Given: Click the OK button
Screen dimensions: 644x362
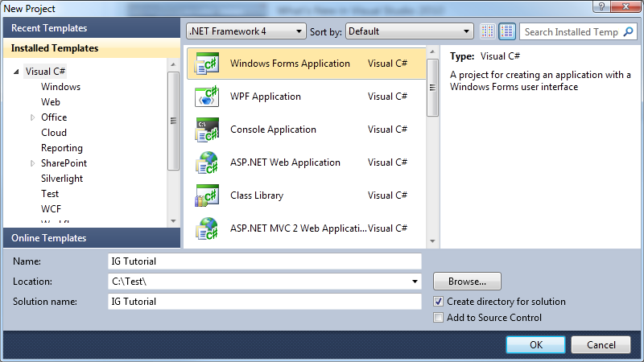Looking at the screenshot, I should [x=535, y=345].
